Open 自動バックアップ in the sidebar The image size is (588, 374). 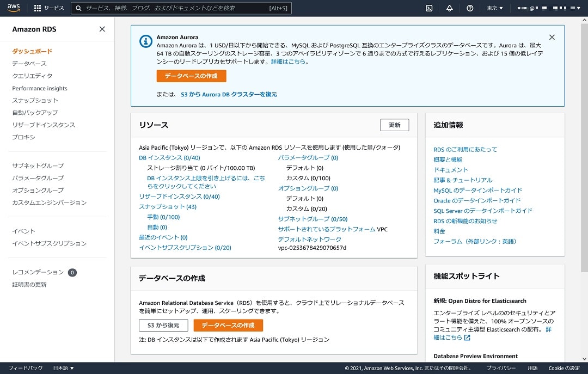pos(35,113)
